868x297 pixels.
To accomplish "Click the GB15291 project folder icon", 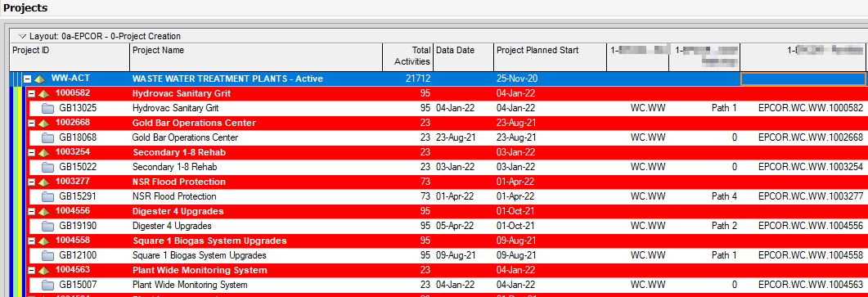I will pos(47,196).
